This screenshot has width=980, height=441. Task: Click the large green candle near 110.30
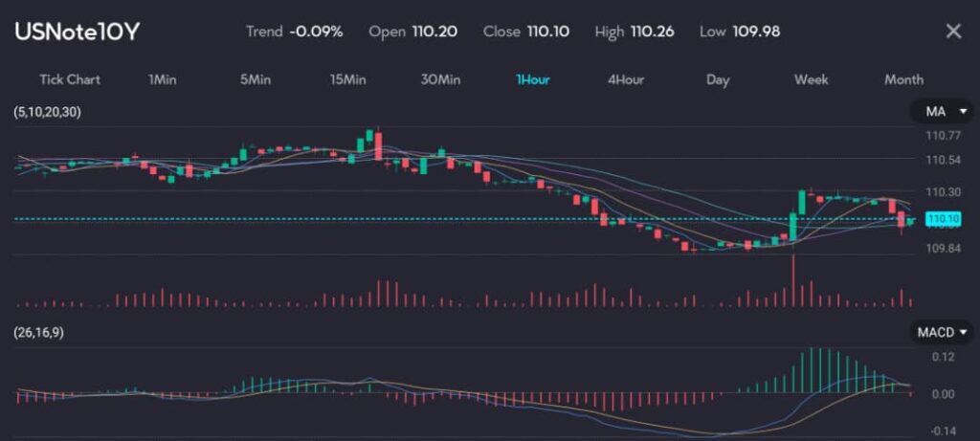[x=801, y=202]
